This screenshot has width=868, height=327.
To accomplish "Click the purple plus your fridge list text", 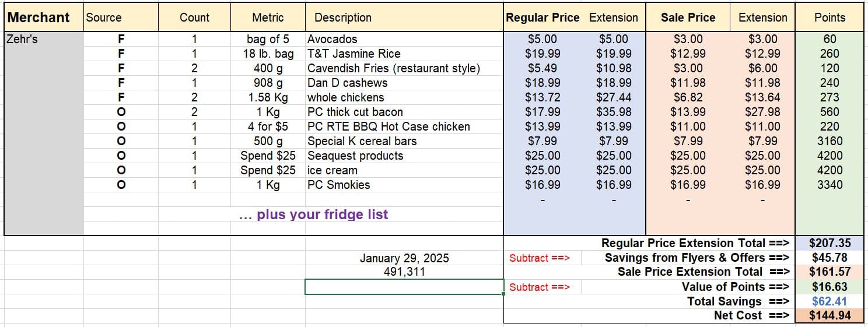I will pyautogui.click(x=313, y=215).
